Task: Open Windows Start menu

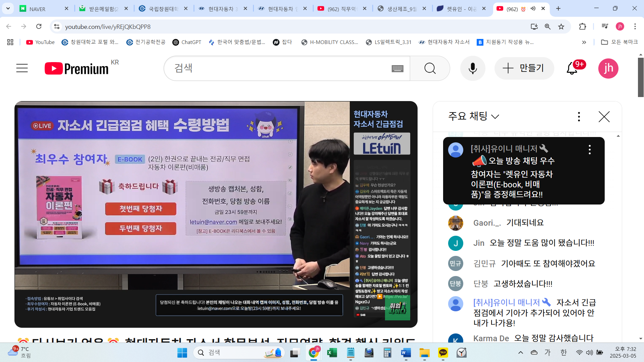Action: pos(182,353)
